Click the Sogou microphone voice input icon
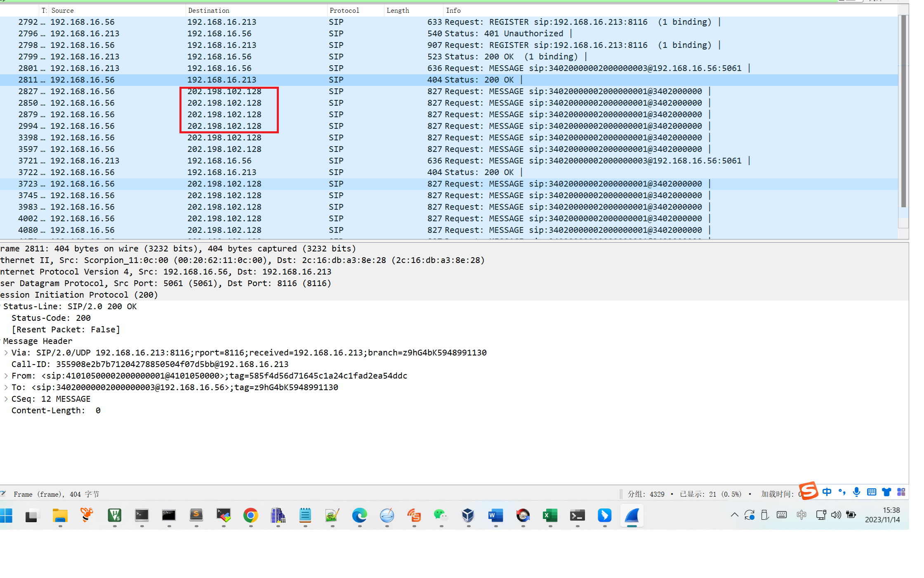Screen dimensions: 924x578 pos(857,492)
